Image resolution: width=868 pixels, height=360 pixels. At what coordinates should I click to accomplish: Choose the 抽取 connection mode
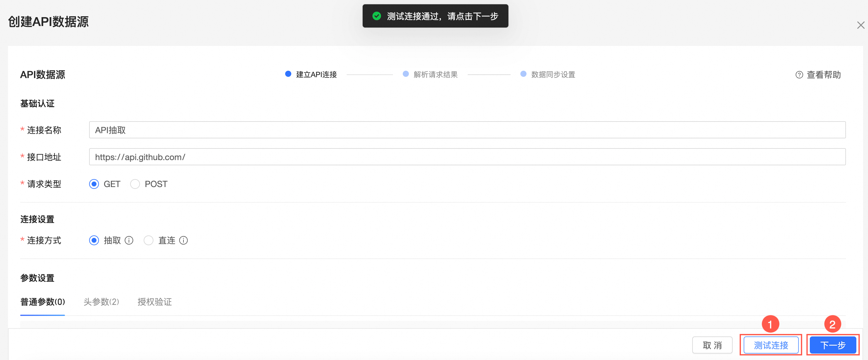pyautogui.click(x=94, y=240)
